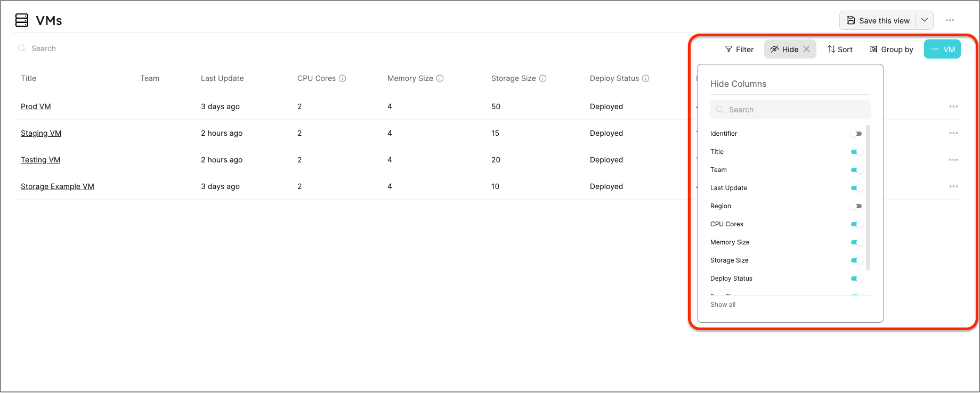Open the Prod VM row ellipsis menu
The height and width of the screenshot is (393, 980).
pyautogui.click(x=953, y=107)
